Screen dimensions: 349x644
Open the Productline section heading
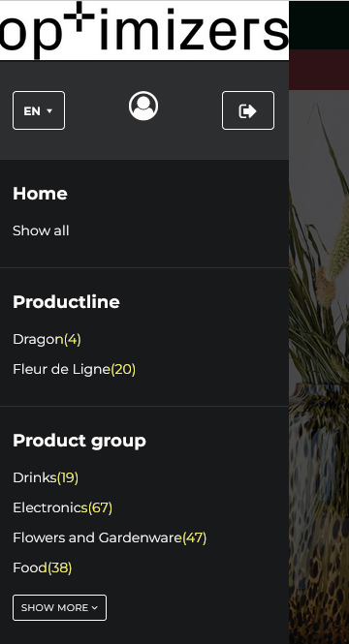pos(66,302)
